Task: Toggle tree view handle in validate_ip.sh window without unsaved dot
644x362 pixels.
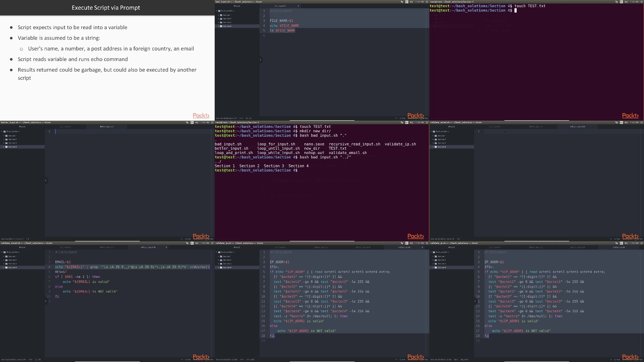Action: [x=475, y=301]
